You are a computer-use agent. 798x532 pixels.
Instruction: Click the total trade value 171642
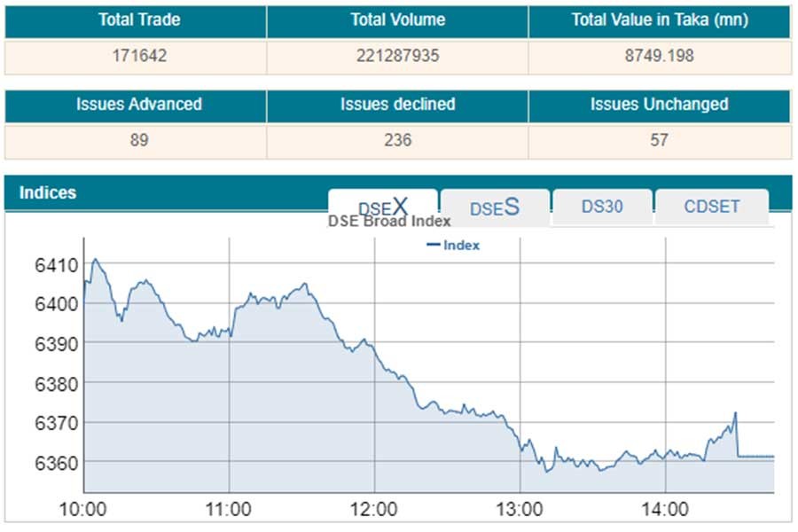coord(138,55)
